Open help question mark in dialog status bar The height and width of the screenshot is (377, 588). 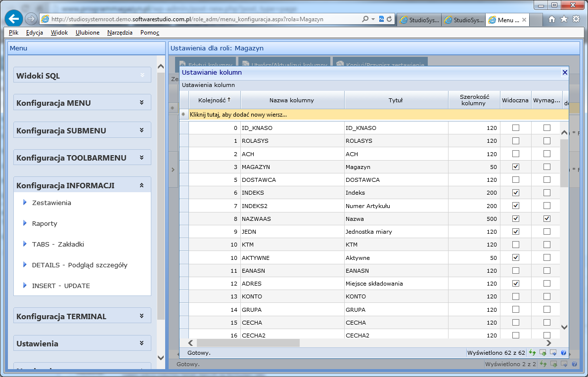pos(563,352)
